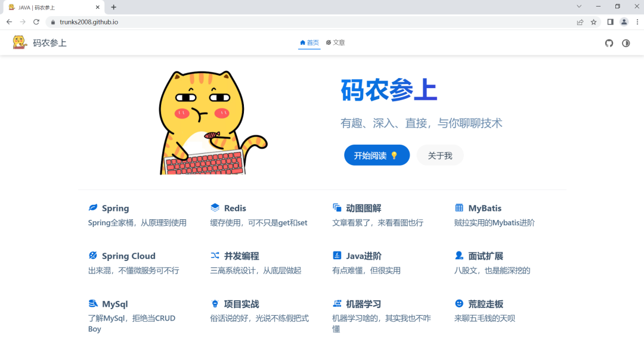Go to the 首页 home tab
The image size is (644, 339).
(309, 43)
